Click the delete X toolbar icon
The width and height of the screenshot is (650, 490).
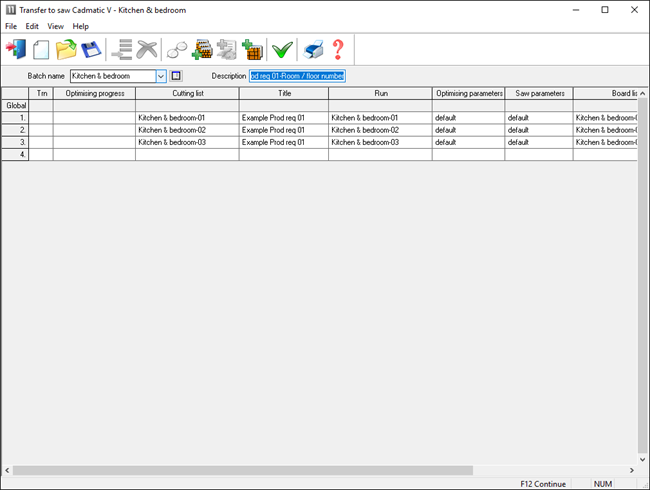(x=147, y=49)
